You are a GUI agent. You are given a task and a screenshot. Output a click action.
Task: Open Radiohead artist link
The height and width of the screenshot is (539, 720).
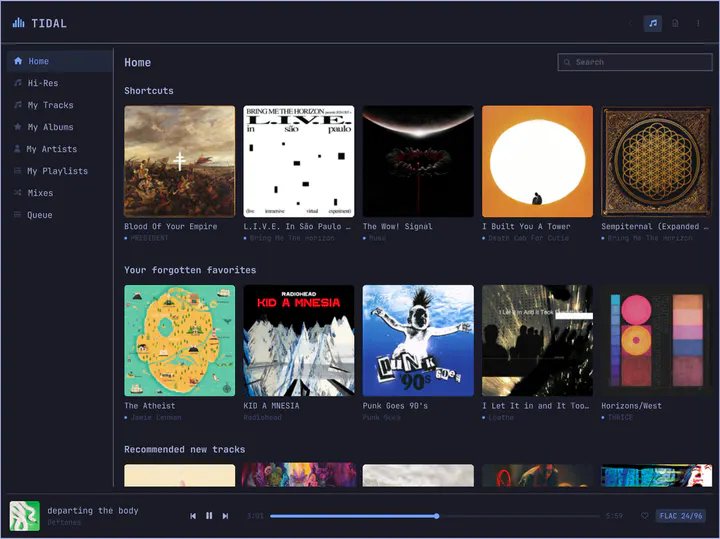pos(262,418)
